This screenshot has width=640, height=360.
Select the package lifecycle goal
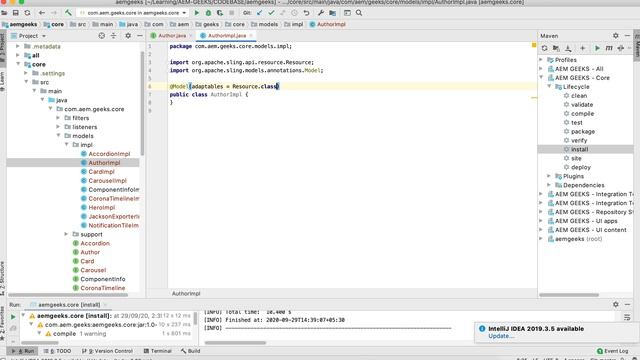583,132
